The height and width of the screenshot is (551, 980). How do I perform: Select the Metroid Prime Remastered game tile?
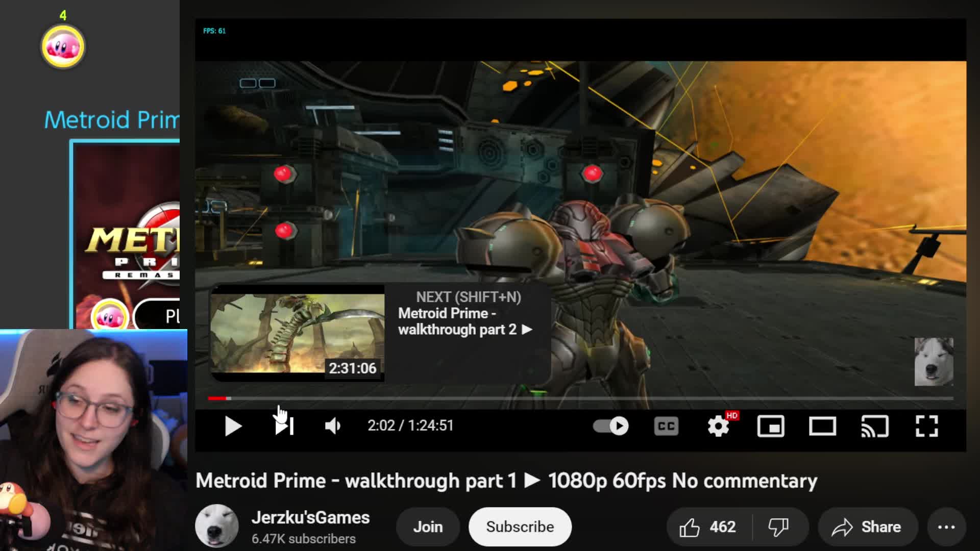pos(126,235)
